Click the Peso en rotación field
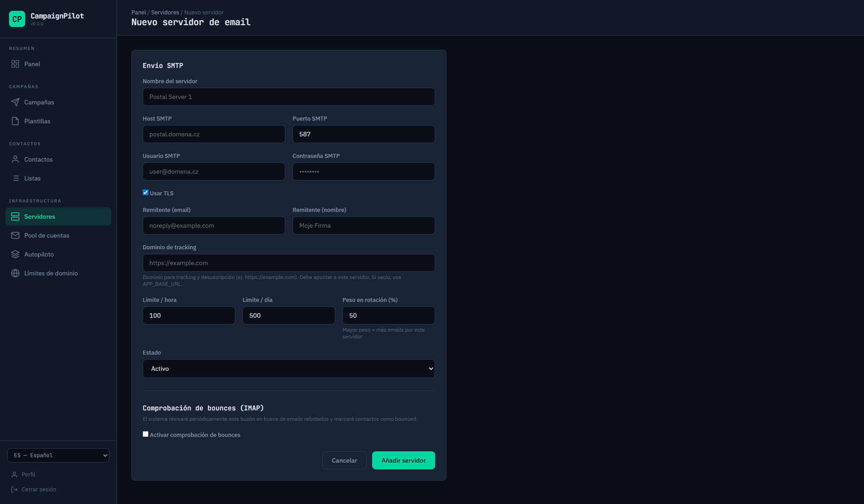The image size is (864, 504). coord(389,315)
